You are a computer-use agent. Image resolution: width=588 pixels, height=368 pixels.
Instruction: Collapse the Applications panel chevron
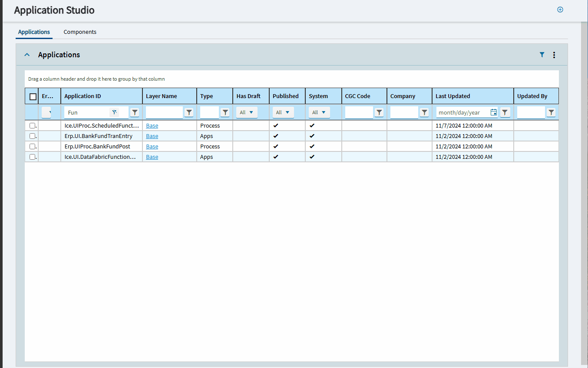tap(27, 55)
